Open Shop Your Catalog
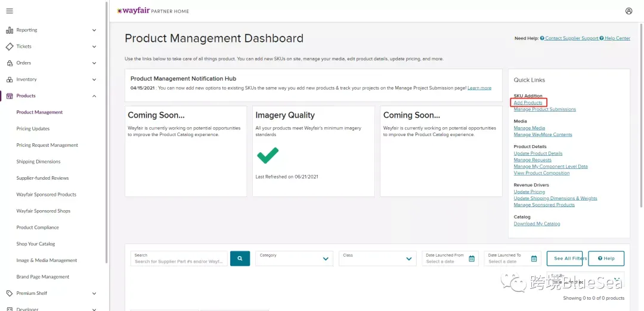This screenshot has width=644, height=311. point(35,244)
